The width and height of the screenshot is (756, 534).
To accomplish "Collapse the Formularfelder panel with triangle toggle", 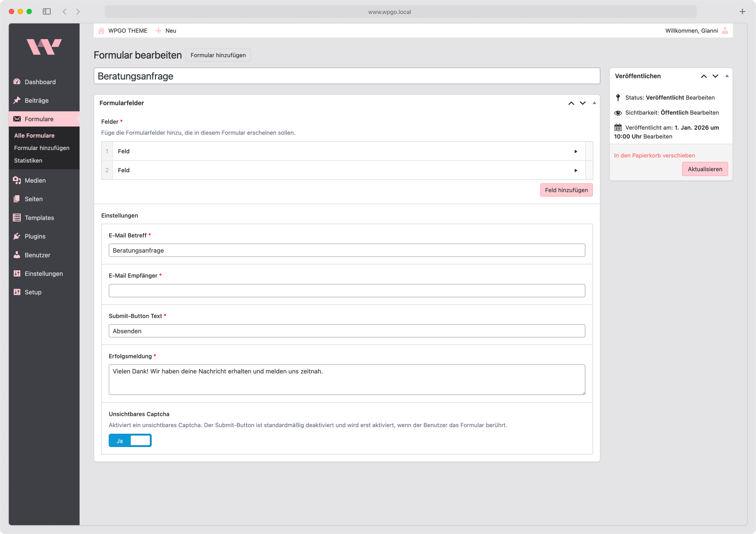I will tap(594, 103).
